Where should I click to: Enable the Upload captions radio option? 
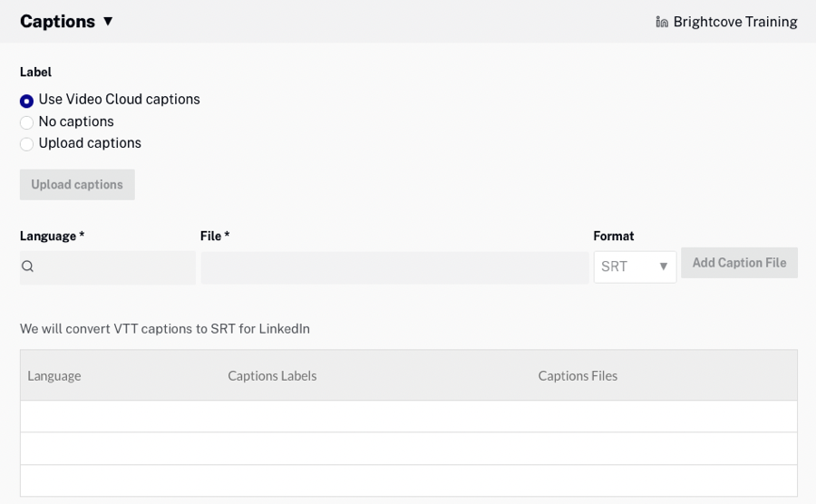click(x=27, y=144)
